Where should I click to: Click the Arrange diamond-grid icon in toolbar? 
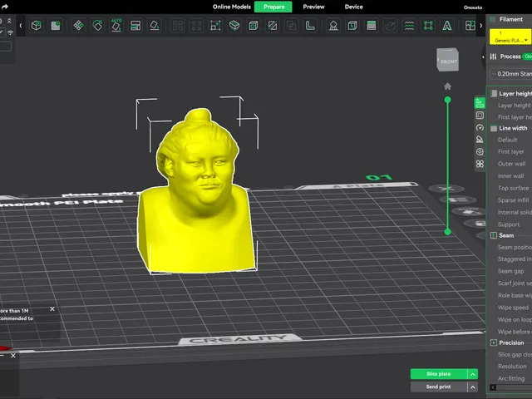pyautogui.click(x=78, y=26)
